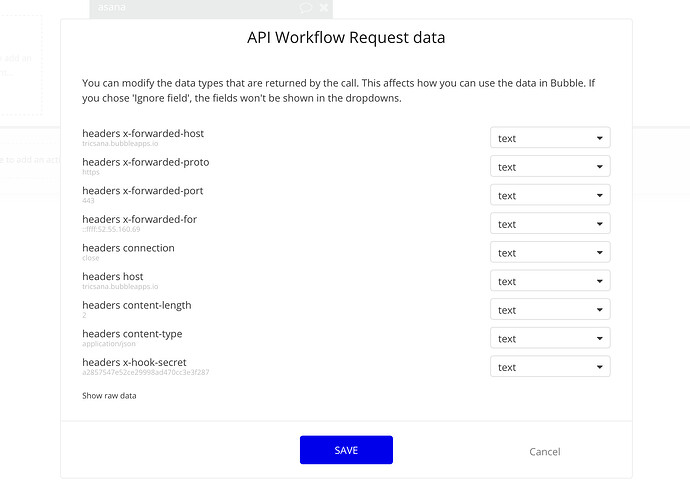
Task: Select the 'headers x-forwarded-for' label
Action: (139, 219)
